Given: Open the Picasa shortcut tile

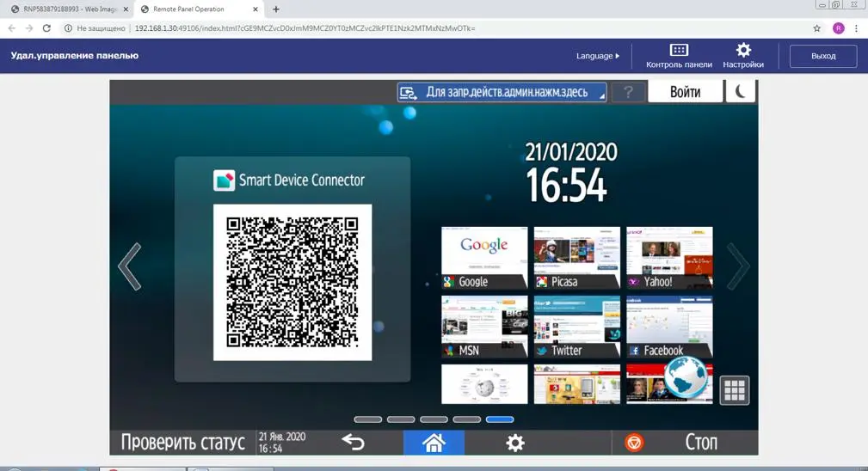Looking at the screenshot, I should point(577,258).
